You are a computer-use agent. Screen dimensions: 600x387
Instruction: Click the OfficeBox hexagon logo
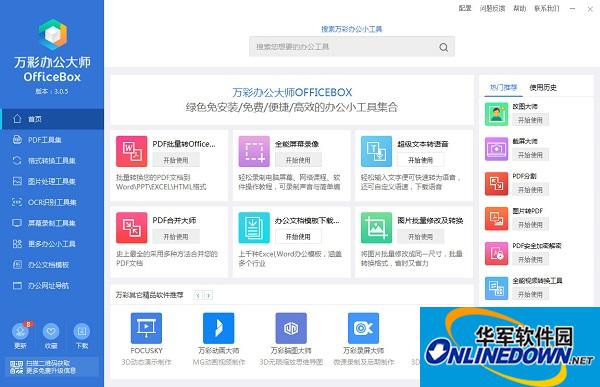click(53, 34)
